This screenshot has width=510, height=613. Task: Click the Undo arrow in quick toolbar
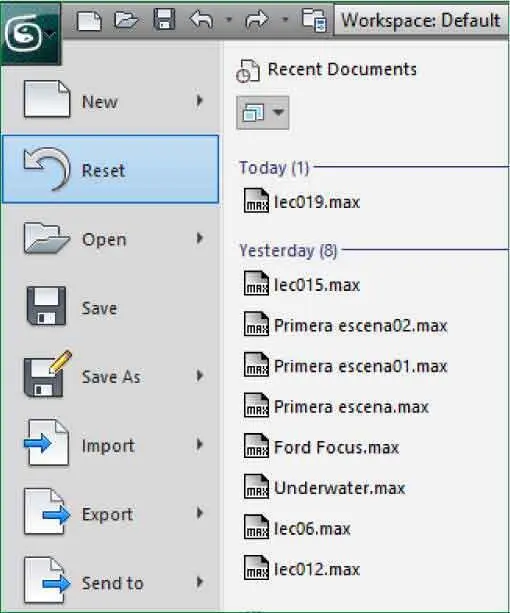[x=201, y=20]
